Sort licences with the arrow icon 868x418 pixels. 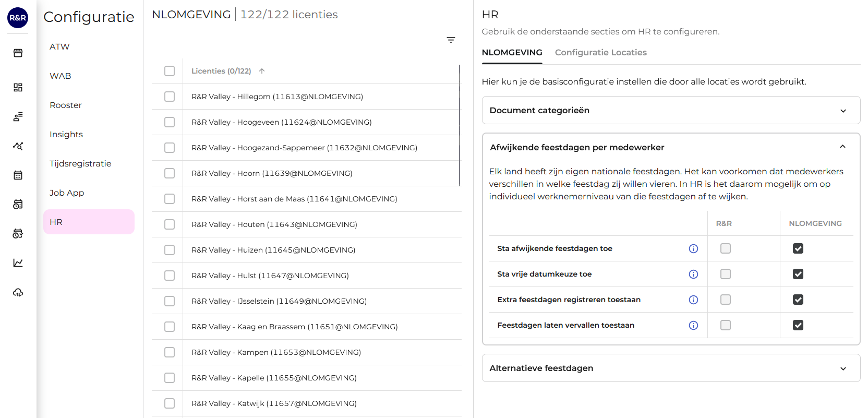pyautogui.click(x=262, y=71)
